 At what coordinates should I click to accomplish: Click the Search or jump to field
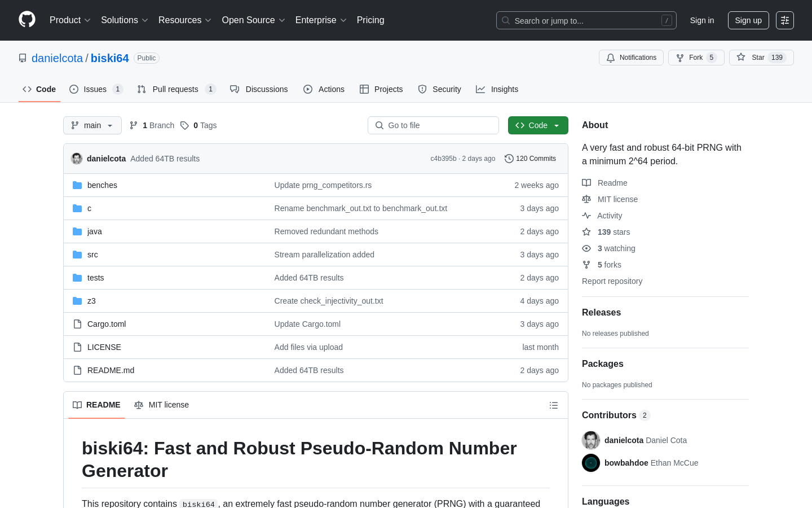(586, 20)
